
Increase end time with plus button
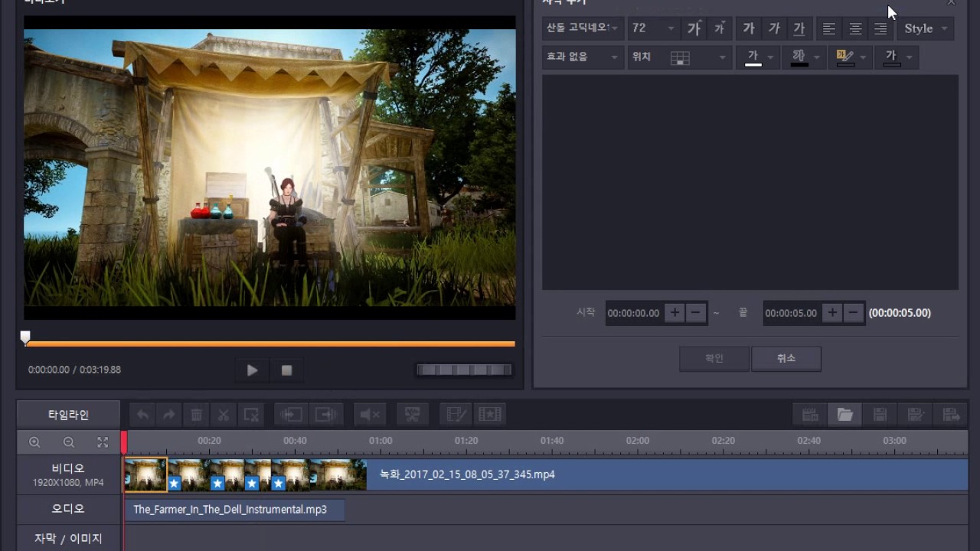pyautogui.click(x=832, y=312)
